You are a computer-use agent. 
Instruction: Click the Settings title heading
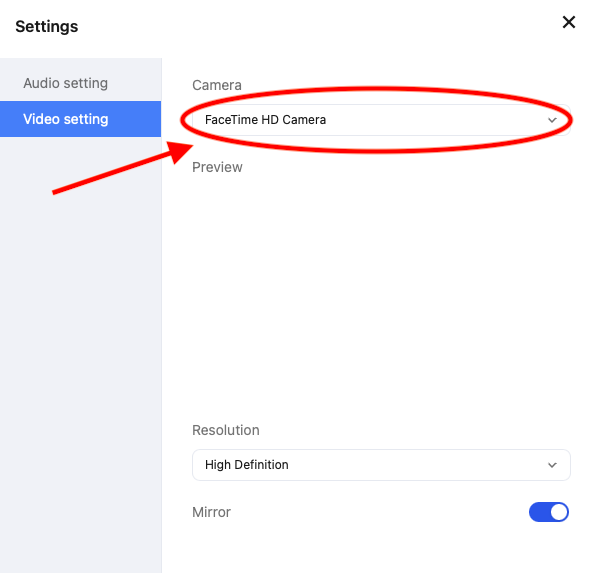[47, 27]
